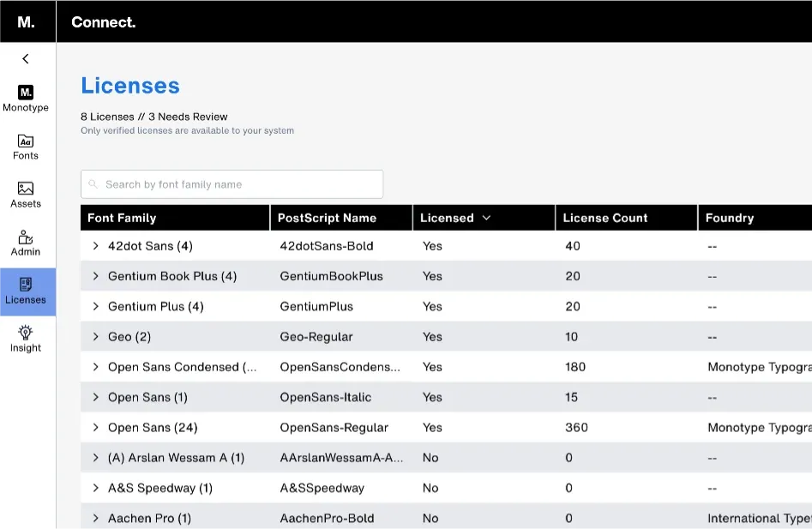Click AachenPro-Bold PostScript name
812x529 pixels.
point(327,518)
